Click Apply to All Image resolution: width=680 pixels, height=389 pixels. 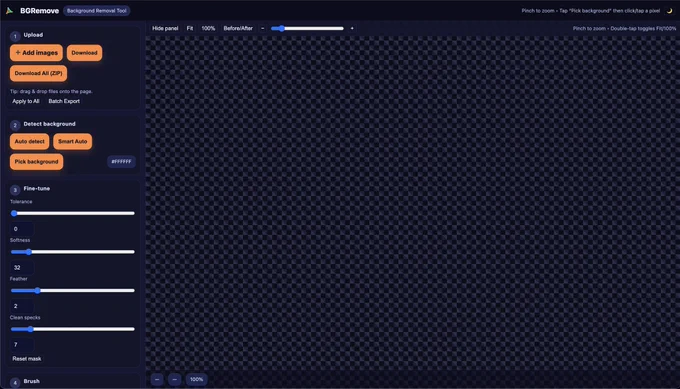[x=26, y=101]
